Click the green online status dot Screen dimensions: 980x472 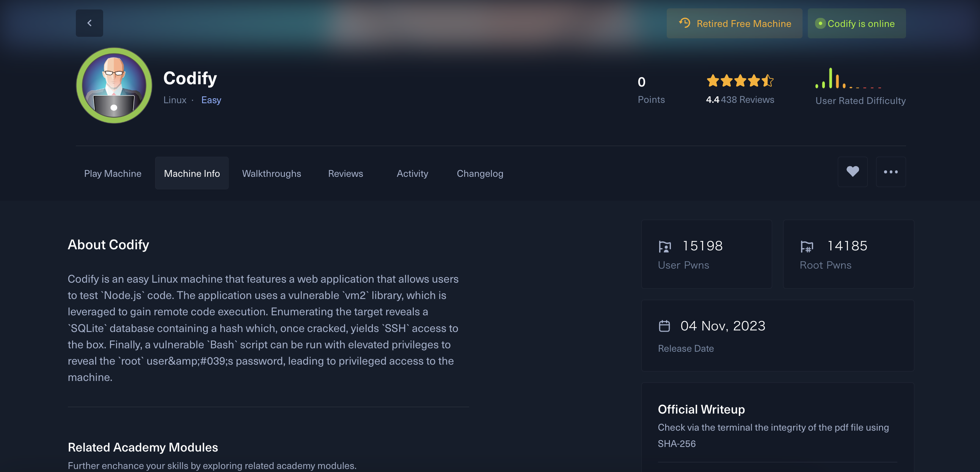pyautogui.click(x=820, y=24)
